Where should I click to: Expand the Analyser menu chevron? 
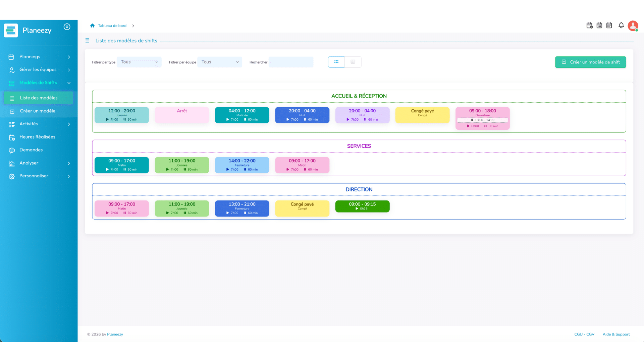click(x=69, y=163)
